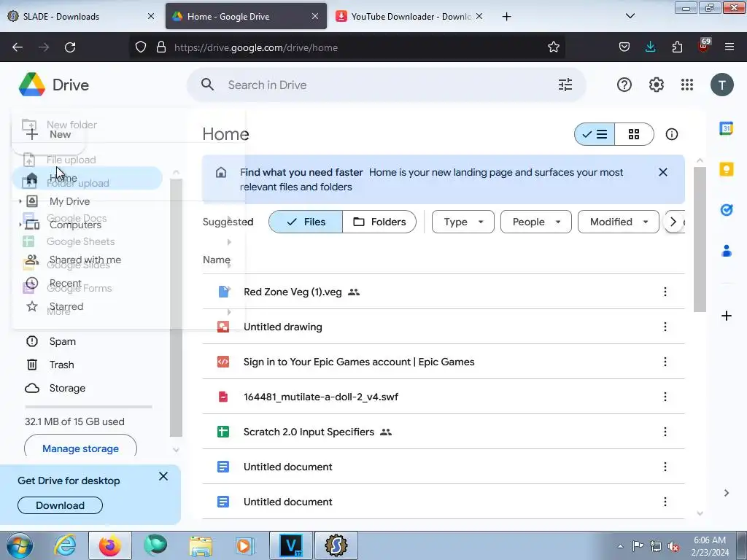Reload the current page
Viewport: 747px width, 560px height.
(x=70, y=47)
